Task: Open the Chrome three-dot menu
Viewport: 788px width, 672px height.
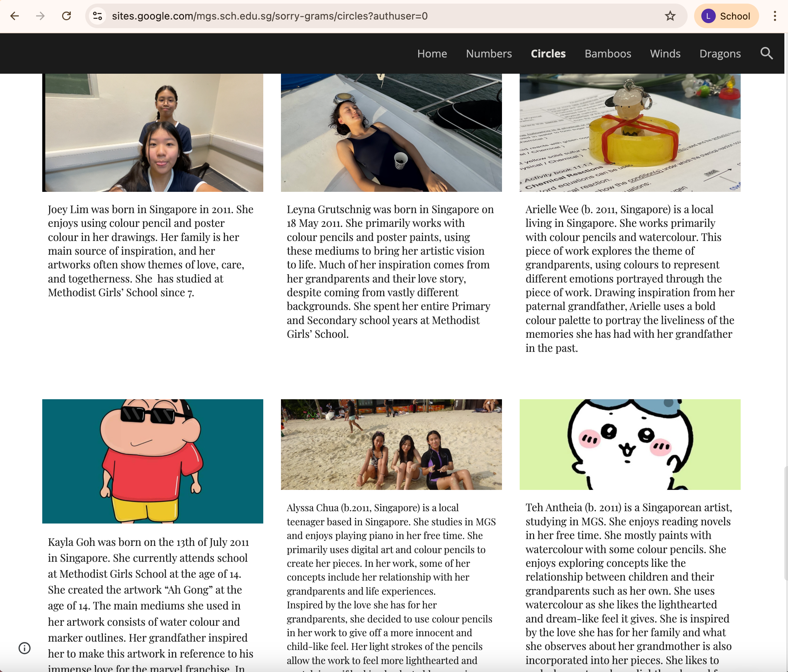Action: click(x=775, y=16)
